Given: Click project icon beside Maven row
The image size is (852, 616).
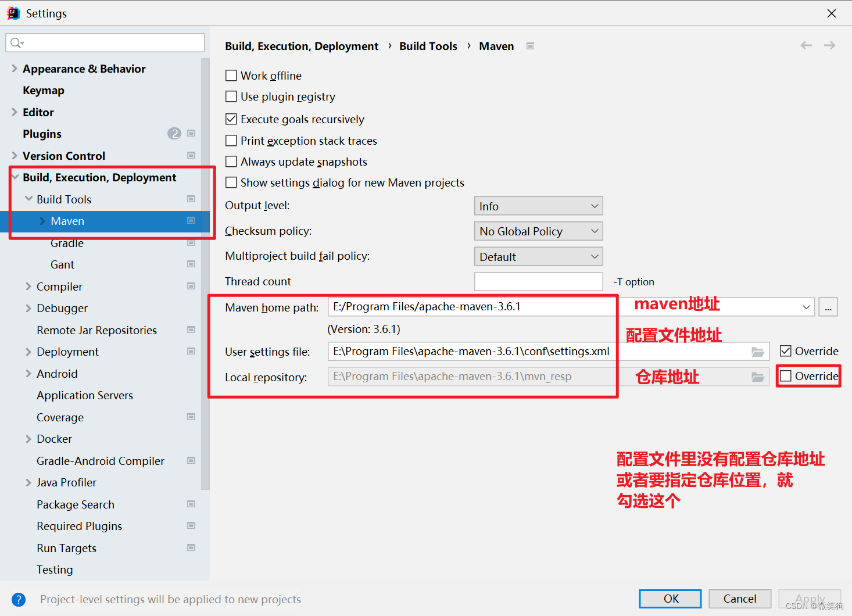Looking at the screenshot, I should click(191, 221).
